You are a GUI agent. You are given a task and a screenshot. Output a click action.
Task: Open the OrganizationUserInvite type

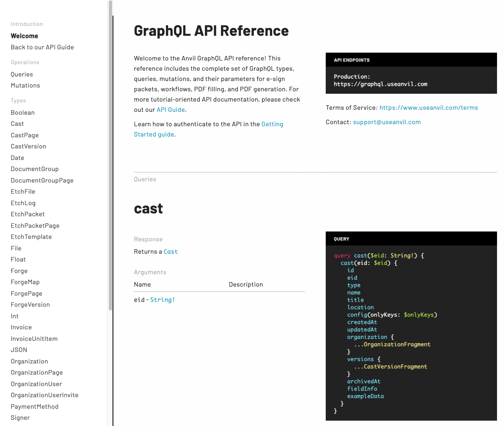pyautogui.click(x=44, y=395)
